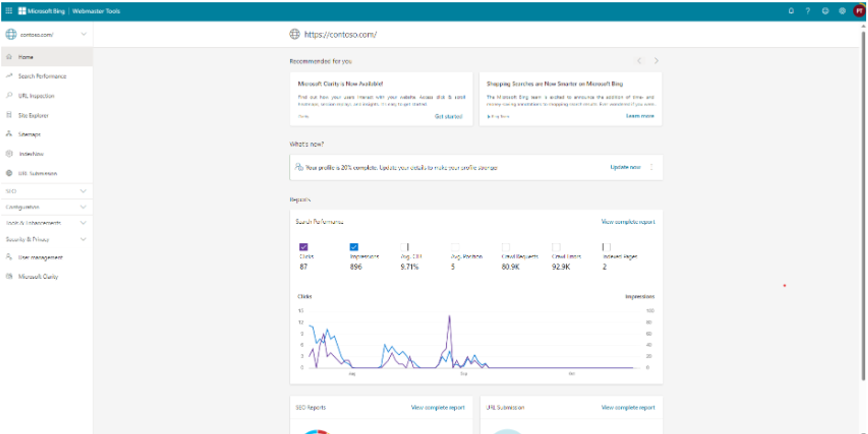The width and height of the screenshot is (868, 434).
Task: Click the User management icon
Action: [x=9, y=257]
